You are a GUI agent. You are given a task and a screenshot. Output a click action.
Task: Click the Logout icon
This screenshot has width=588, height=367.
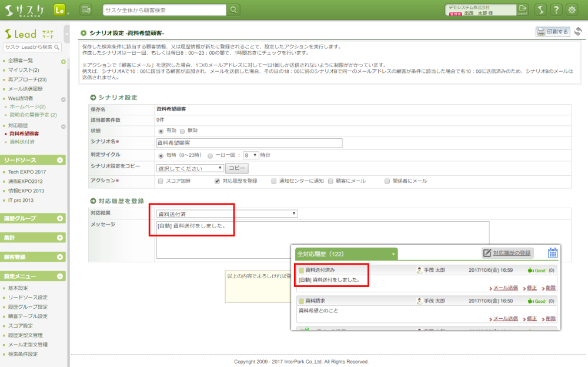click(523, 9)
